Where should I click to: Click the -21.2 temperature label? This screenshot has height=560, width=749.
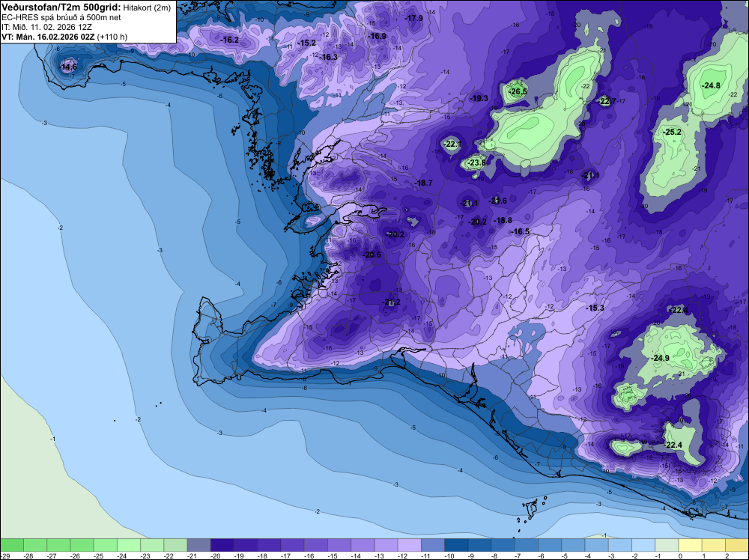click(x=391, y=302)
